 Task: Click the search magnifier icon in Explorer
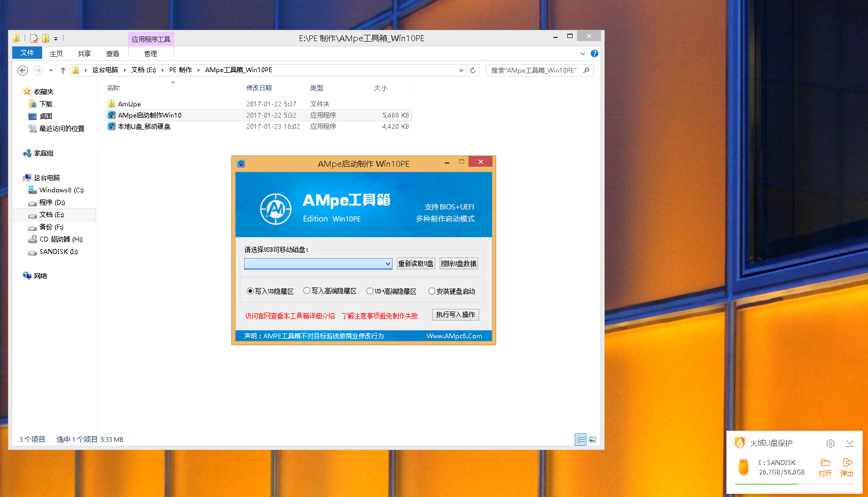587,70
